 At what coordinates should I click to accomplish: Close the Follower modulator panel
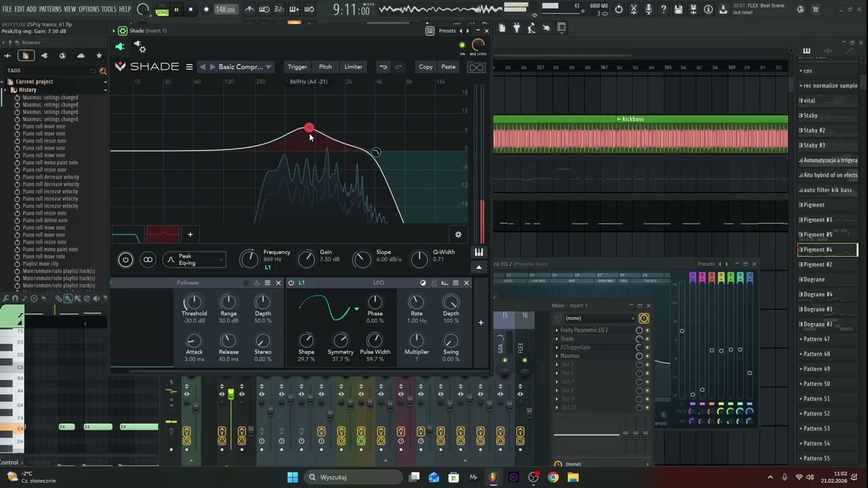tap(278, 283)
